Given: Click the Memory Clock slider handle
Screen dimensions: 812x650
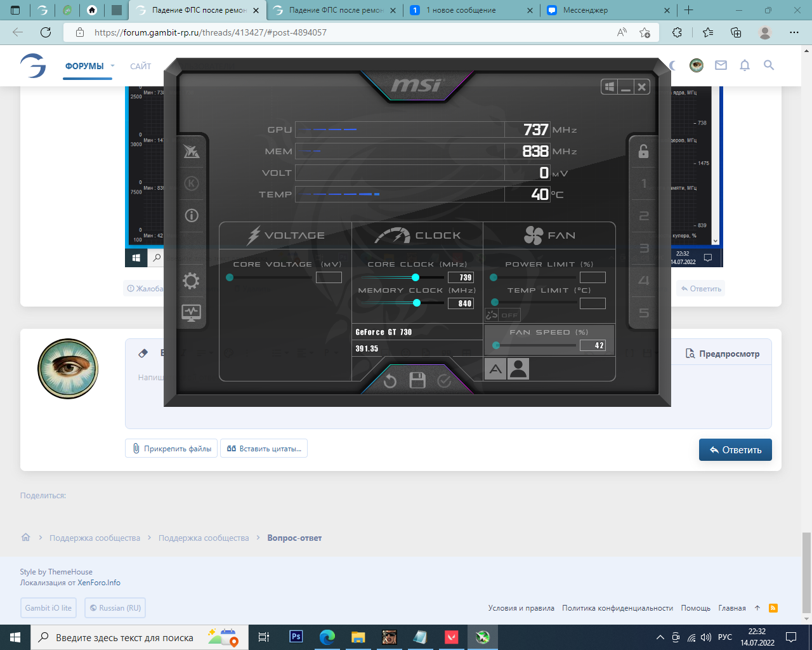Looking at the screenshot, I should coord(417,303).
